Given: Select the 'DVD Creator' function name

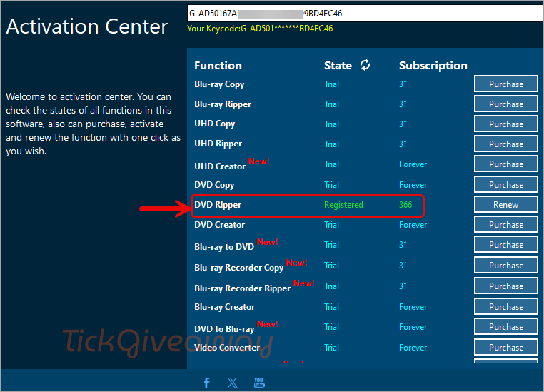Looking at the screenshot, I should click(220, 225).
